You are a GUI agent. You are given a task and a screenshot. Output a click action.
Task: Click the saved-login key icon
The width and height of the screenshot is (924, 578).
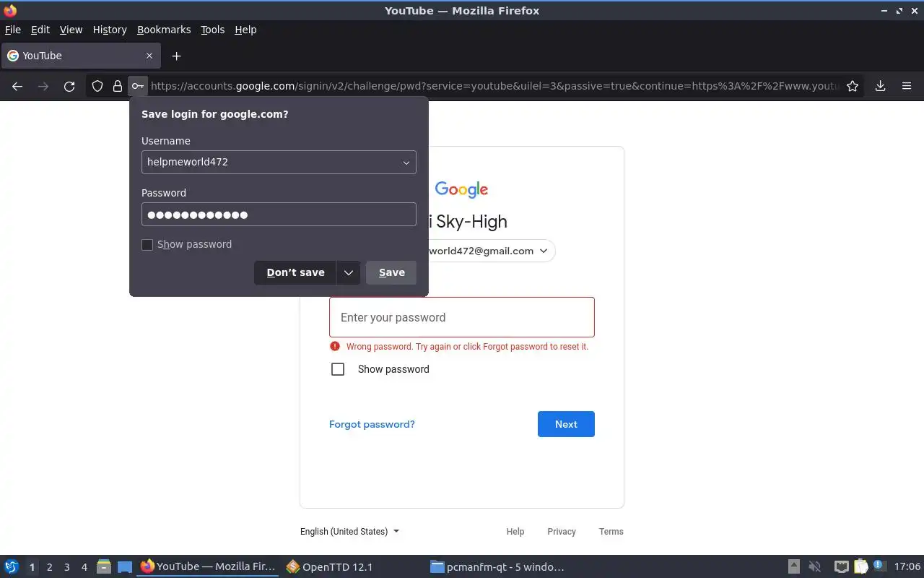click(137, 86)
